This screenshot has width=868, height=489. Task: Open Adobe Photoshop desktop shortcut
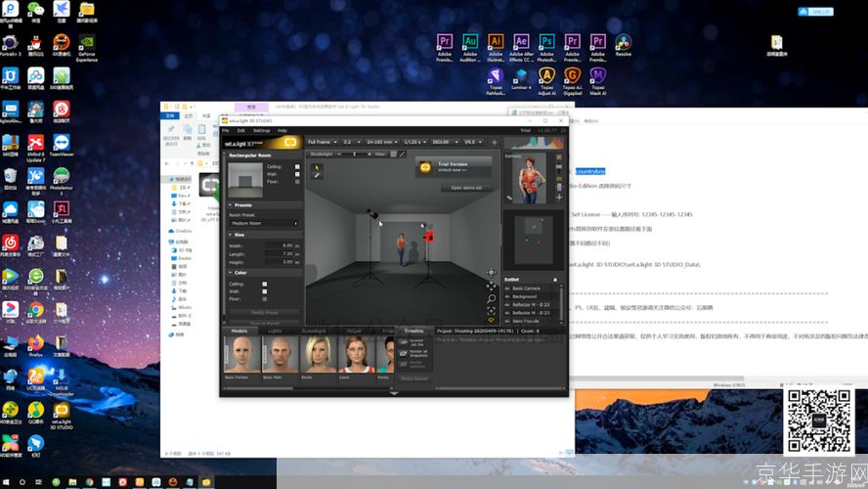(547, 48)
